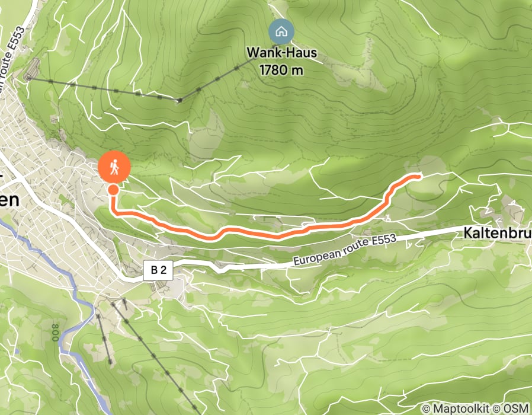
Task: Click the orange trail at its lowest dip
Action: click(x=210, y=238)
